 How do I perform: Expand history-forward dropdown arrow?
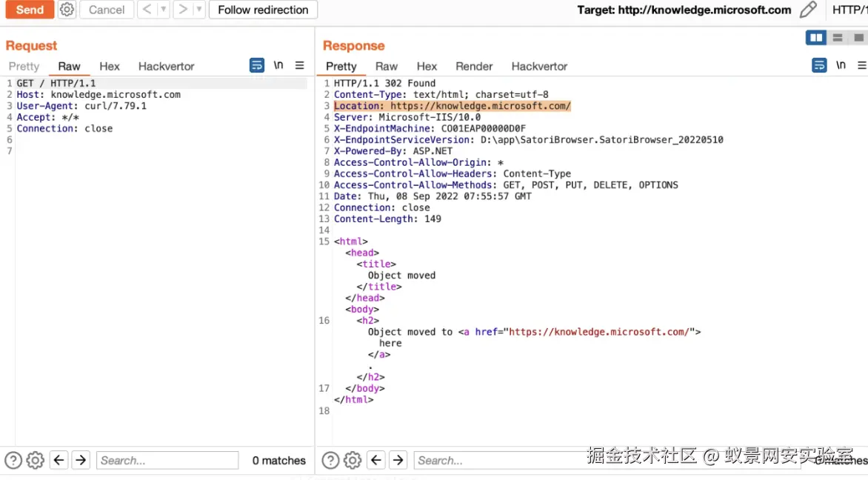point(198,10)
